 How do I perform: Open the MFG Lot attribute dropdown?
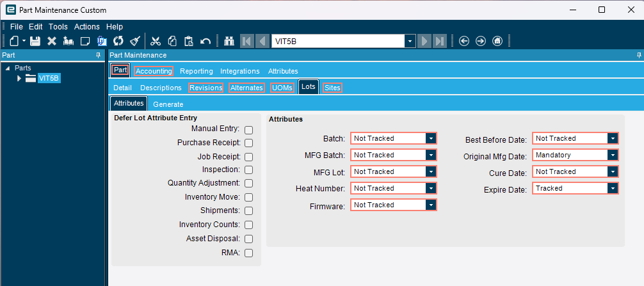coord(431,171)
